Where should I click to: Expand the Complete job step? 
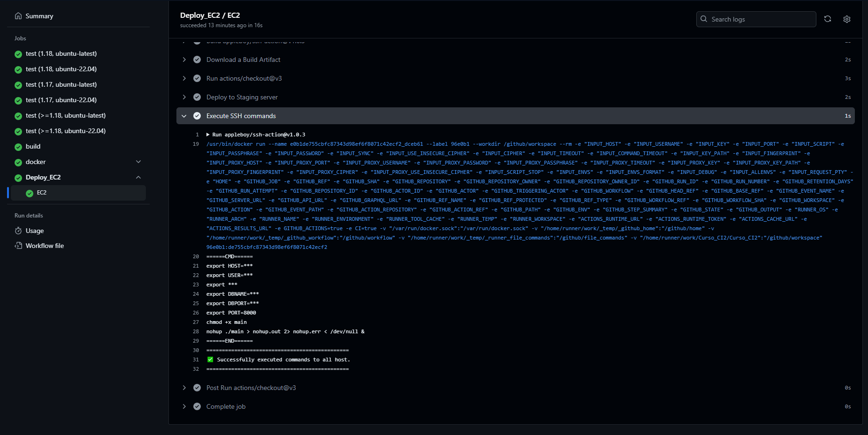coord(515,406)
